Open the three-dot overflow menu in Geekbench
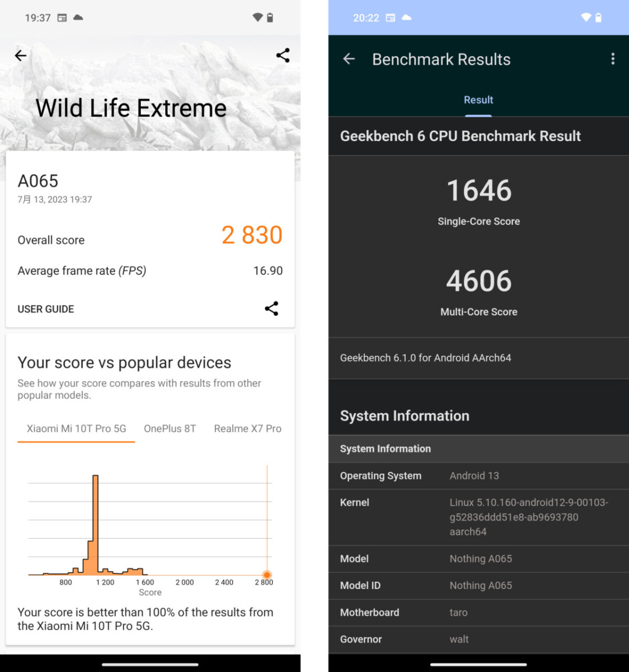 tap(613, 59)
